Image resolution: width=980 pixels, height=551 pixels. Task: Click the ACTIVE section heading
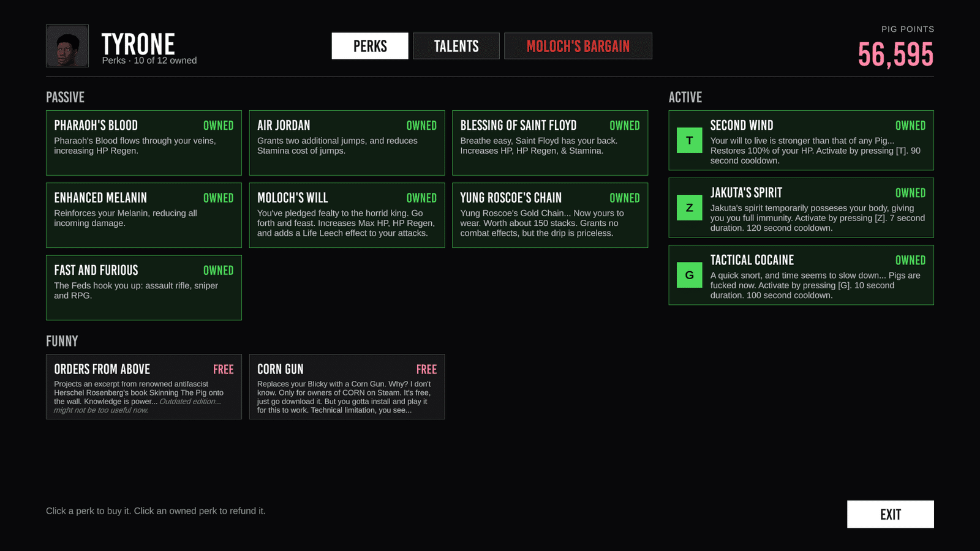685,97
